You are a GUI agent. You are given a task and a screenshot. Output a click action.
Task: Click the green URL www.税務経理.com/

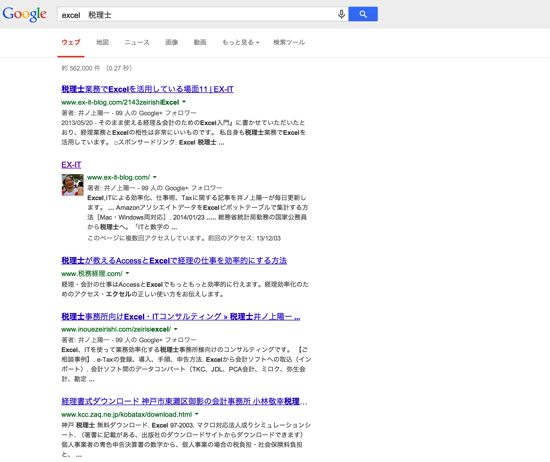tap(92, 274)
